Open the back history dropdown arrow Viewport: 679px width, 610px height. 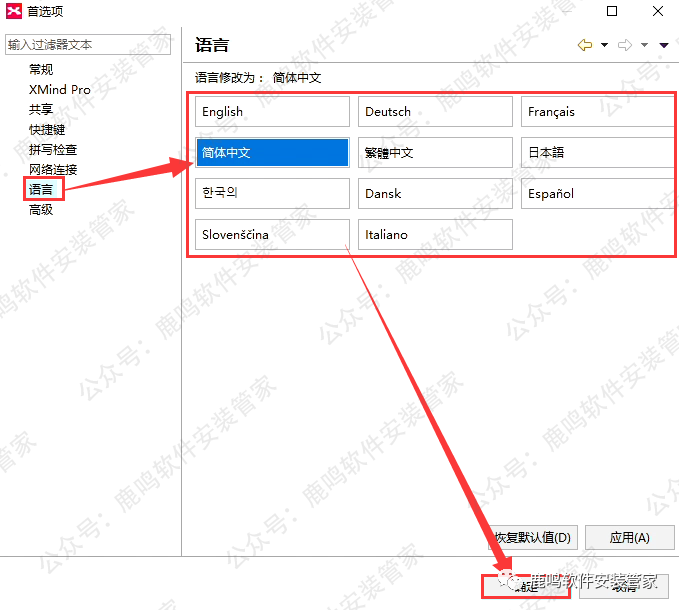coord(604,45)
